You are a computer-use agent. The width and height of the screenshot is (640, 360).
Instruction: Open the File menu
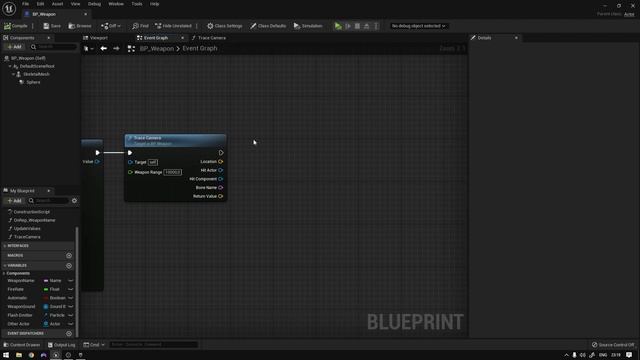[x=25, y=4]
